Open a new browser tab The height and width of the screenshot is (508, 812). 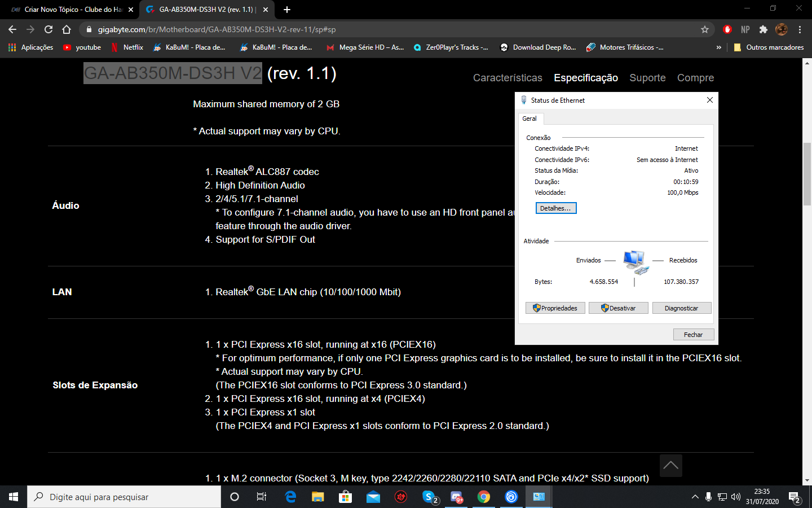pos(287,10)
